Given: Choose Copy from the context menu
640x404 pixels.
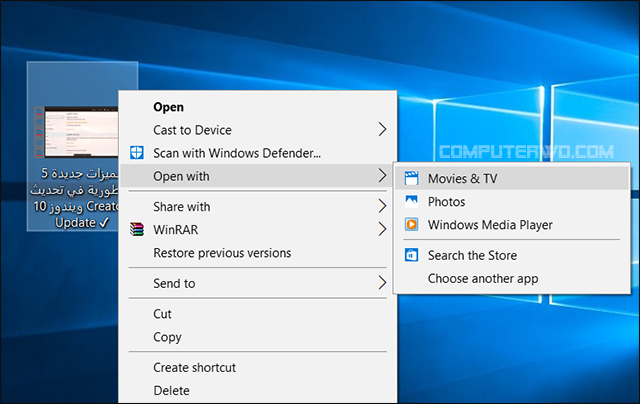Looking at the screenshot, I should pos(167,337).
